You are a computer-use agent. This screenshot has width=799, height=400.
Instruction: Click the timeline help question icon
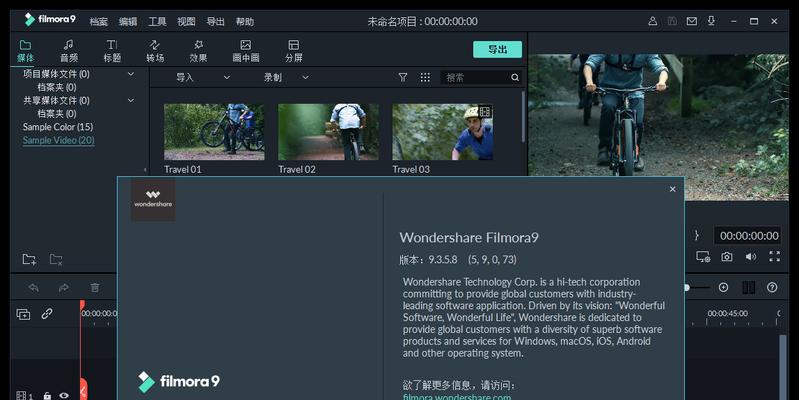(x=772, y=287)
